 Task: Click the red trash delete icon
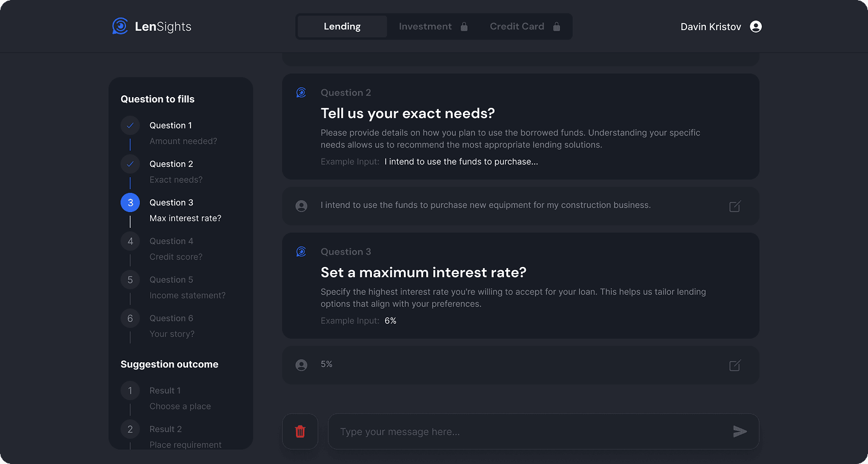pyautogui.click(x=300, y=431)
